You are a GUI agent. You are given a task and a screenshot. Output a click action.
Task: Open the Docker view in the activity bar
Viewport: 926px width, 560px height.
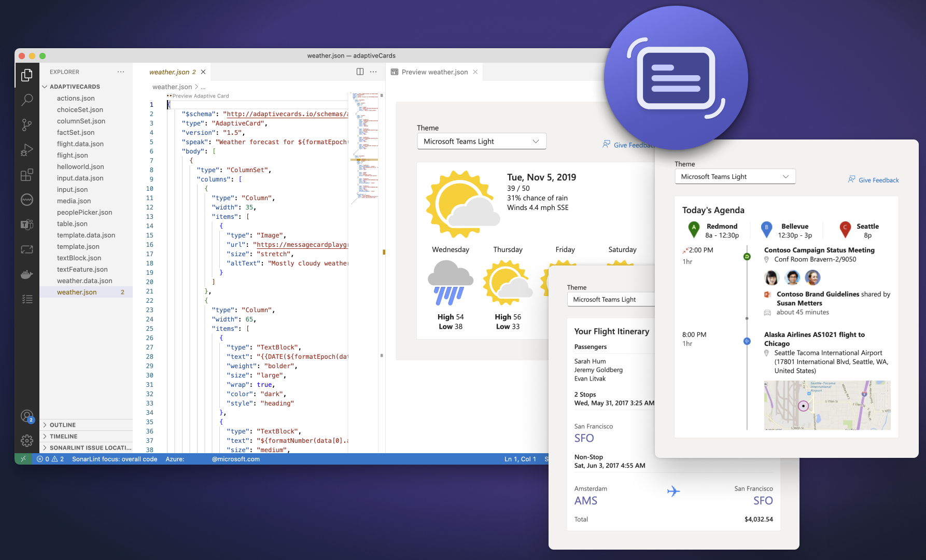27,274
